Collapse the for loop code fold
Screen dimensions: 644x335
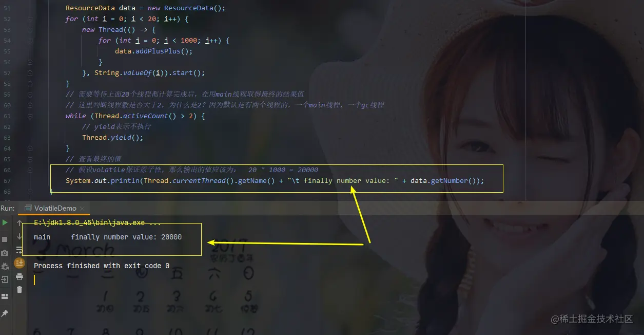pyautogui.click(x=29, y=18)
